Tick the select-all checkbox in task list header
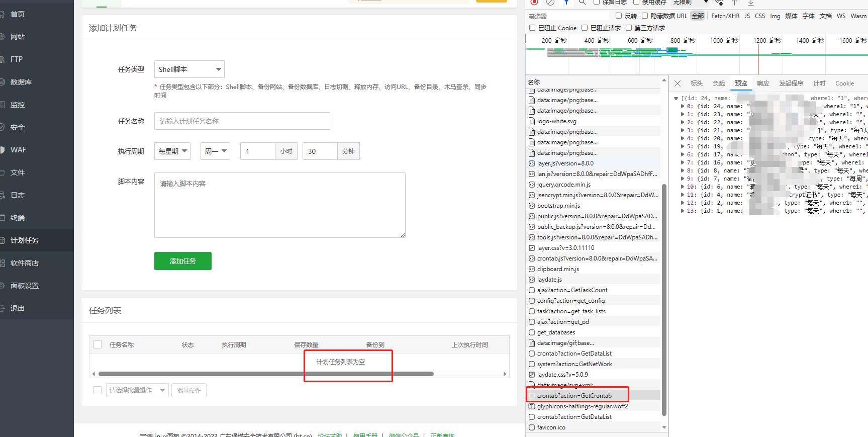The width and height of the screenshot is (868, 437). point(98,344)
